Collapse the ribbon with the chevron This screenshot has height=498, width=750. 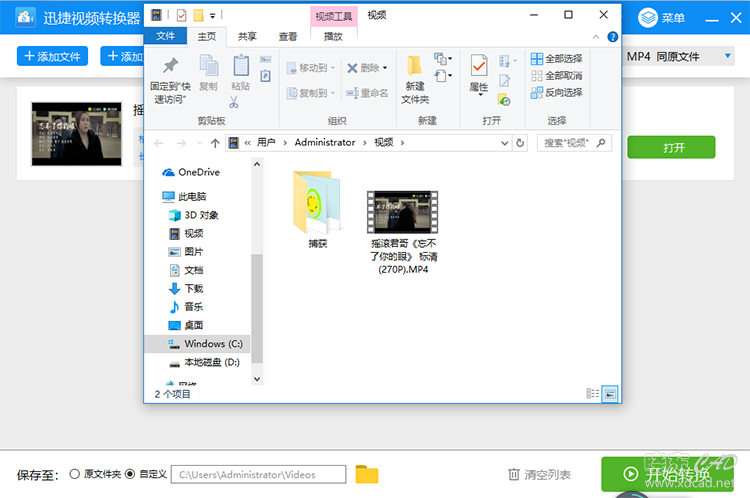point(596,37)
